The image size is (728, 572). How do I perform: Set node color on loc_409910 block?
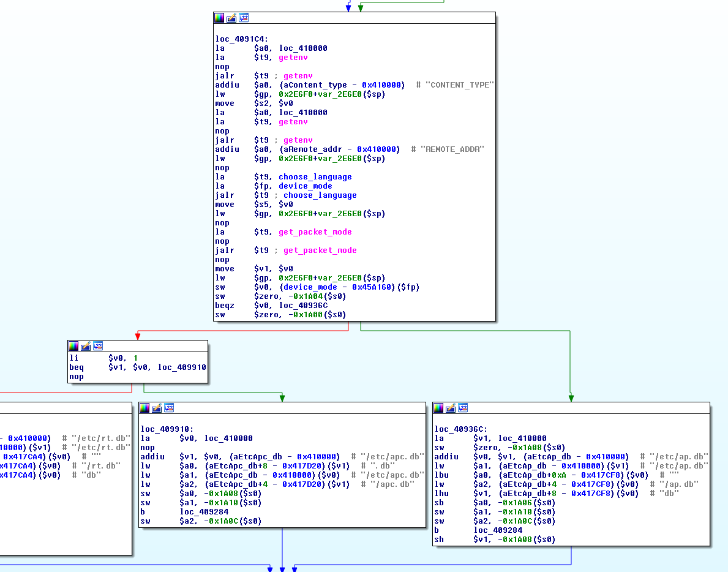(x=145, y=408)
